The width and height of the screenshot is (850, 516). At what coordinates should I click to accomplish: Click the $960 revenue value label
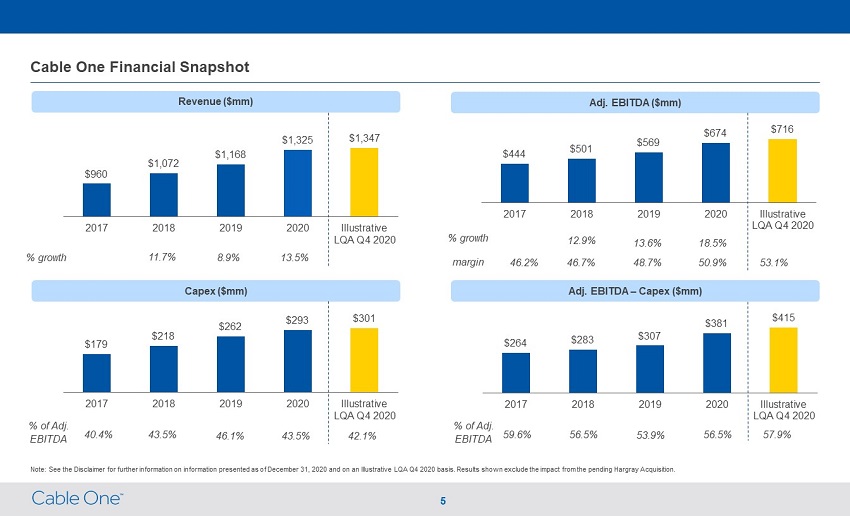point(96,174)
